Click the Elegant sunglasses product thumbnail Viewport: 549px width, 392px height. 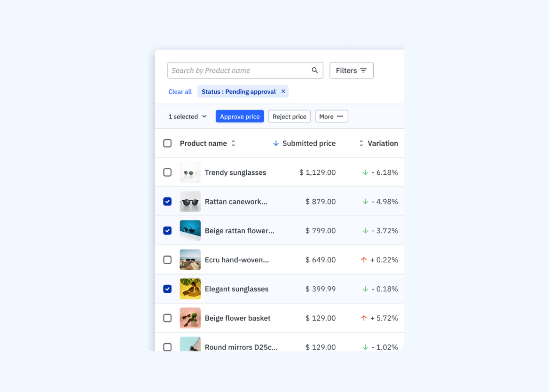point(190,289)
